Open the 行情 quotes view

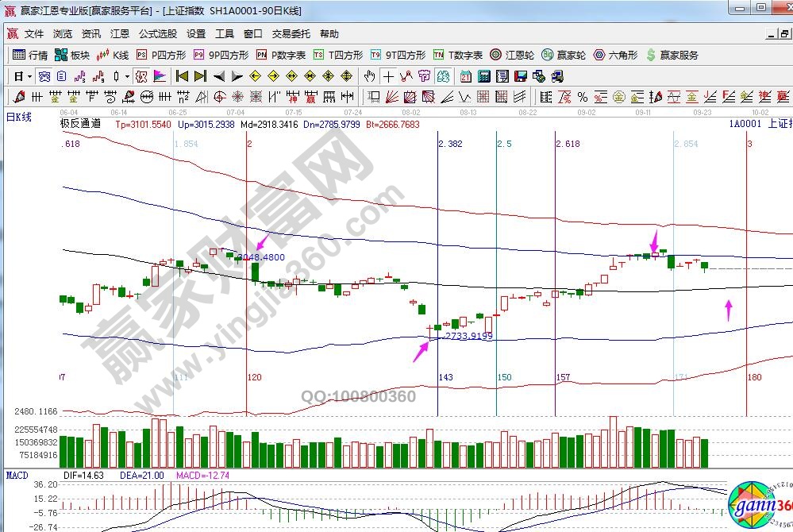(x=30, y=55)
